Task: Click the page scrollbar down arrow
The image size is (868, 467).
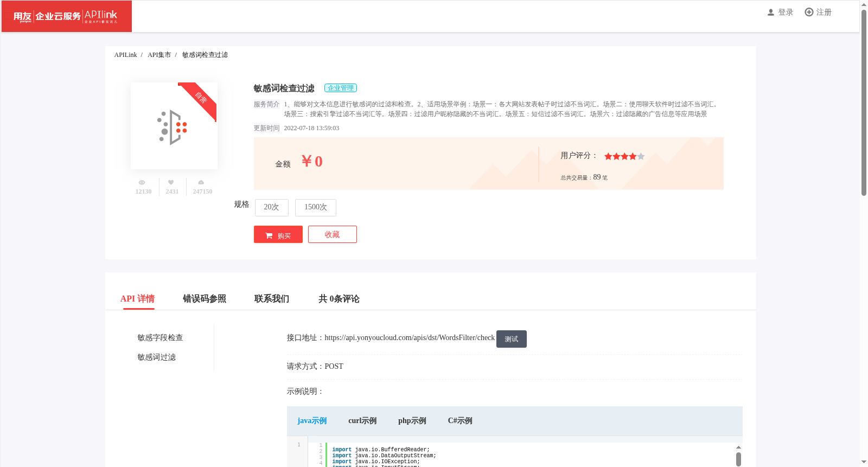Action: pos(864,462)
